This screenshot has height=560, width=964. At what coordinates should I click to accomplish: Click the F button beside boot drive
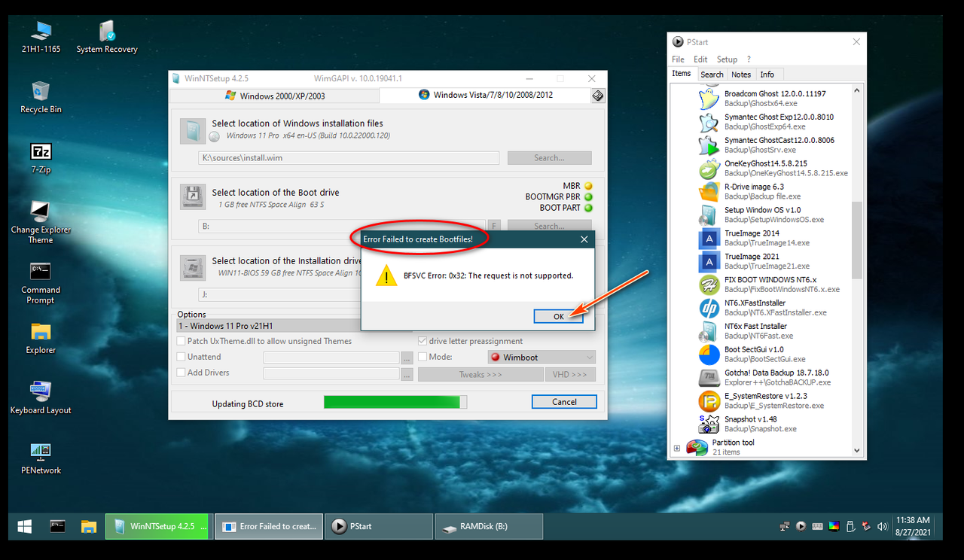(x=495, y=226)
